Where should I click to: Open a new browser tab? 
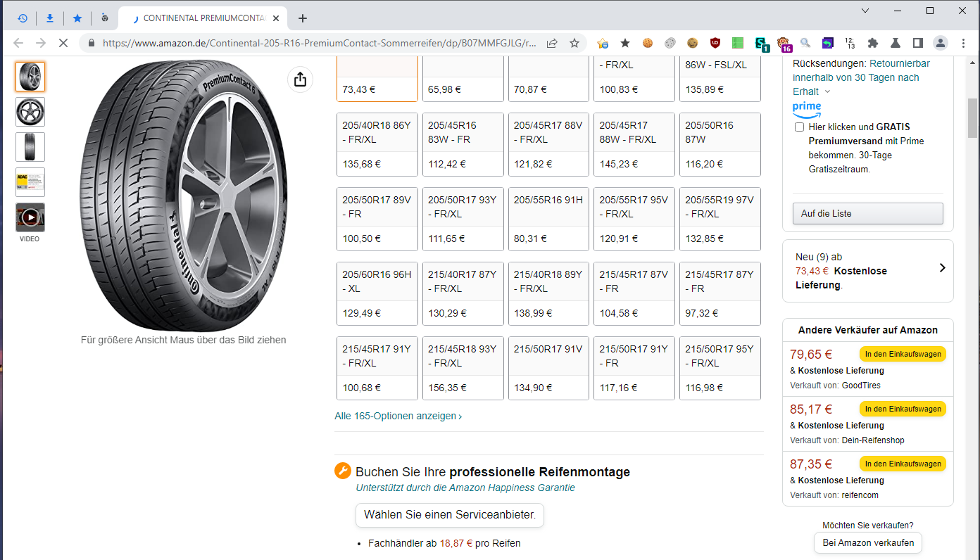(x=303, y=18)
